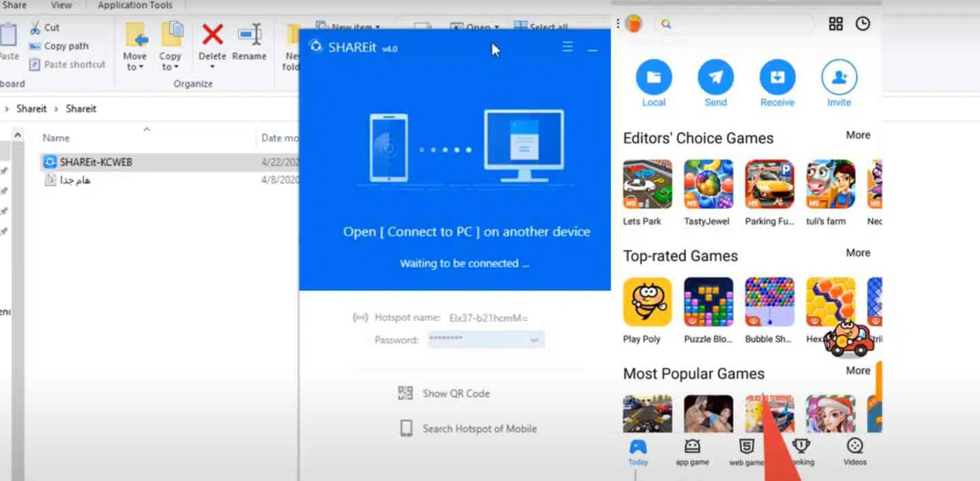Tap the Send paper-plane icon
The width and height of the screenshot is (980, 481).
715,78
